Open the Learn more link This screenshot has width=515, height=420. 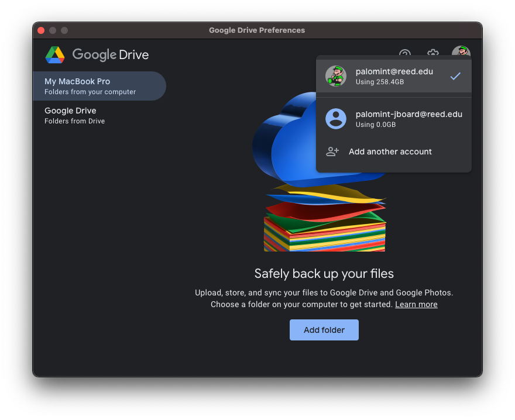pyautogui.click(x=416, y=304)
